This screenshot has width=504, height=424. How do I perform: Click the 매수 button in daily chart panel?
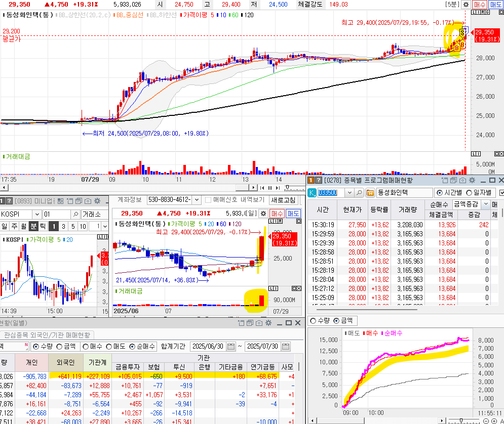[x=277, y=214]
